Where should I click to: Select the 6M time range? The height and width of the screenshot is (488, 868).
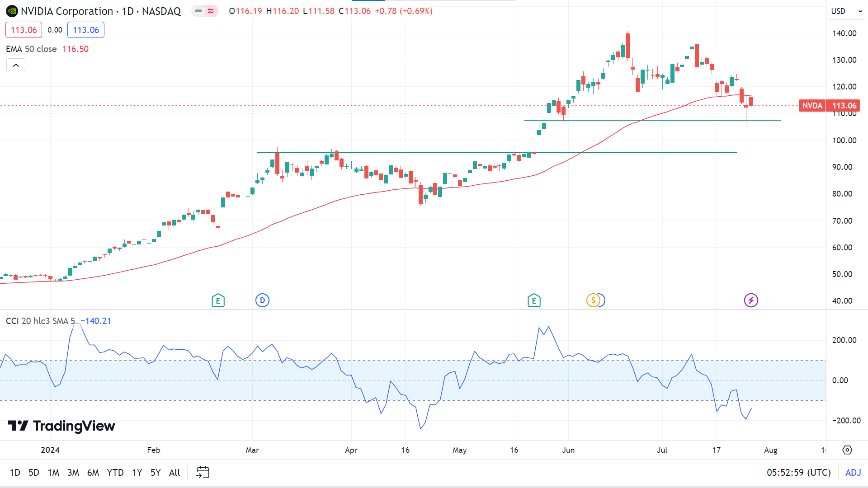93,473
